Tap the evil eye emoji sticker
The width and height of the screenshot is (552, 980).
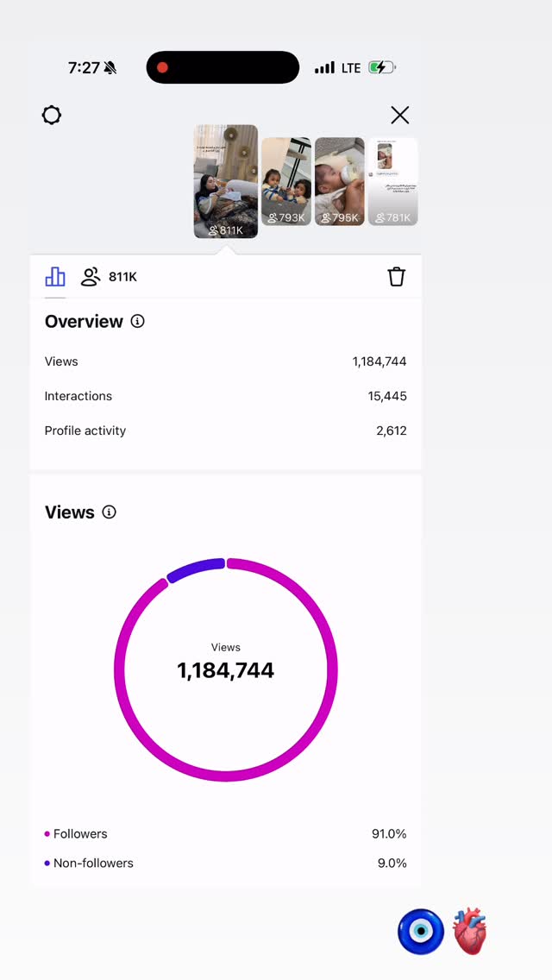[421, 932]
